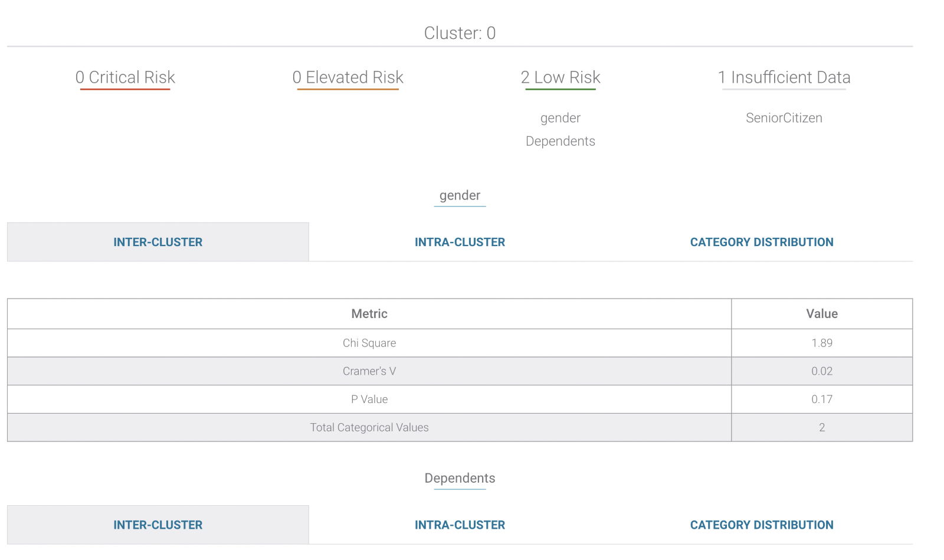Click the Cluster: 0 title

pyautogui.click(x=460, y=33)
